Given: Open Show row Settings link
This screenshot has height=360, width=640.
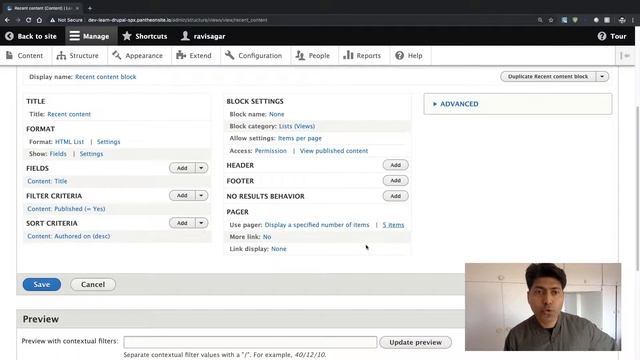Looking at the screenshot, I should [x=91, y=154].
